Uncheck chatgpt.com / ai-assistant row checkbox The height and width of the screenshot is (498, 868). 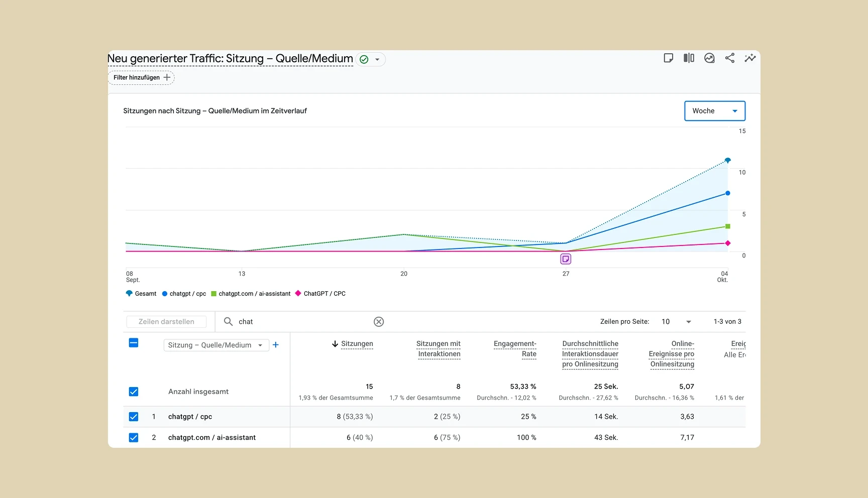(134, 438)
